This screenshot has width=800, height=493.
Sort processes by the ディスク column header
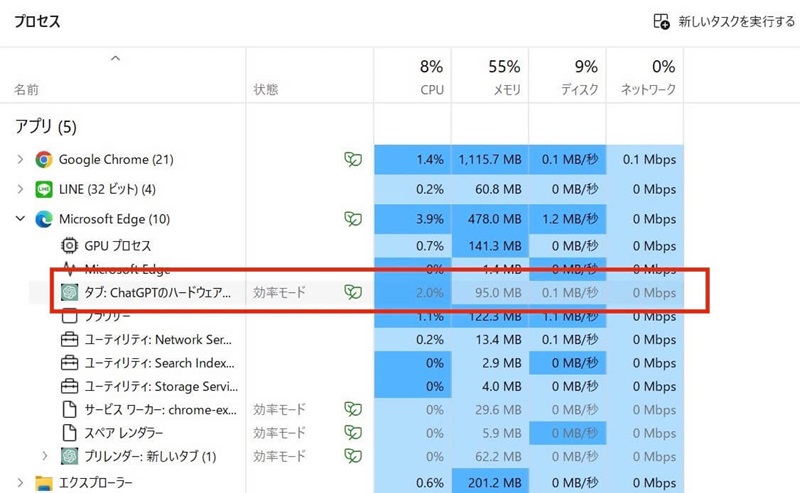(580, 90)
